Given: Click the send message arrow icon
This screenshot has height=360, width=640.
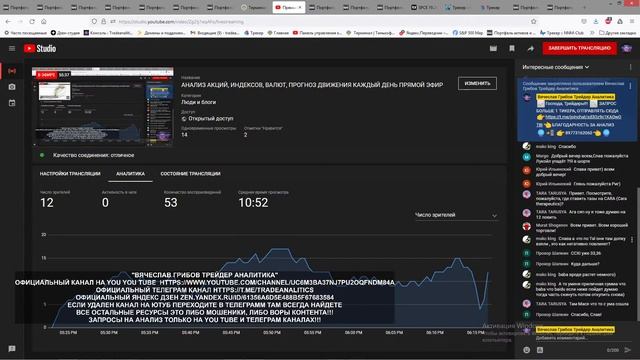Looking at the screenshot, I should pos(627,350).
